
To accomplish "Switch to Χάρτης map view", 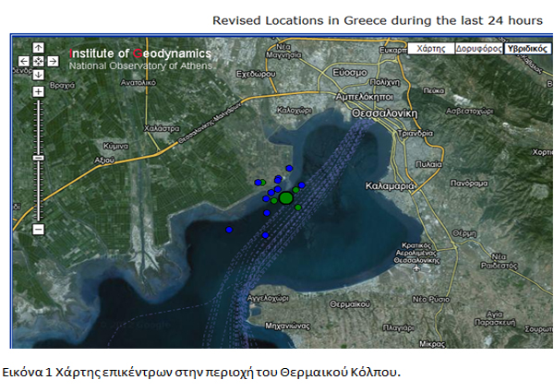I will [x=430, y=48].
